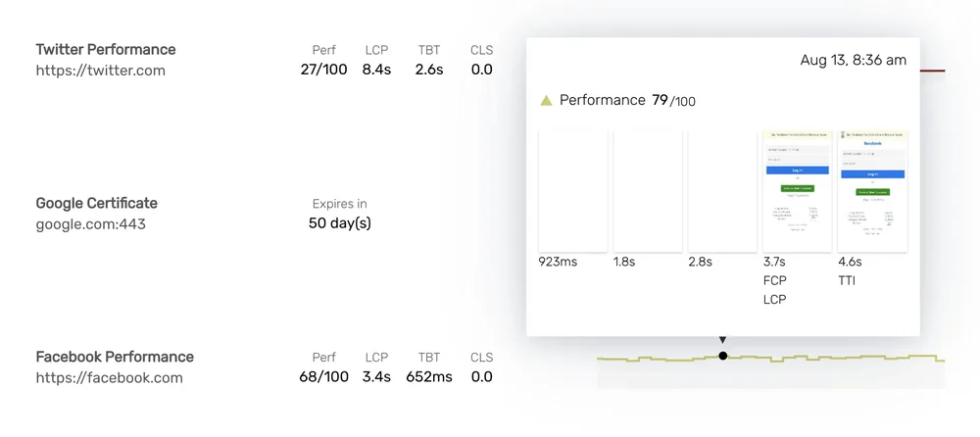Image resolution: width=980 pixels, height=437 pixels.
Task: Select the 923ms filmstrip frame
Action: (x=573, y=191)
